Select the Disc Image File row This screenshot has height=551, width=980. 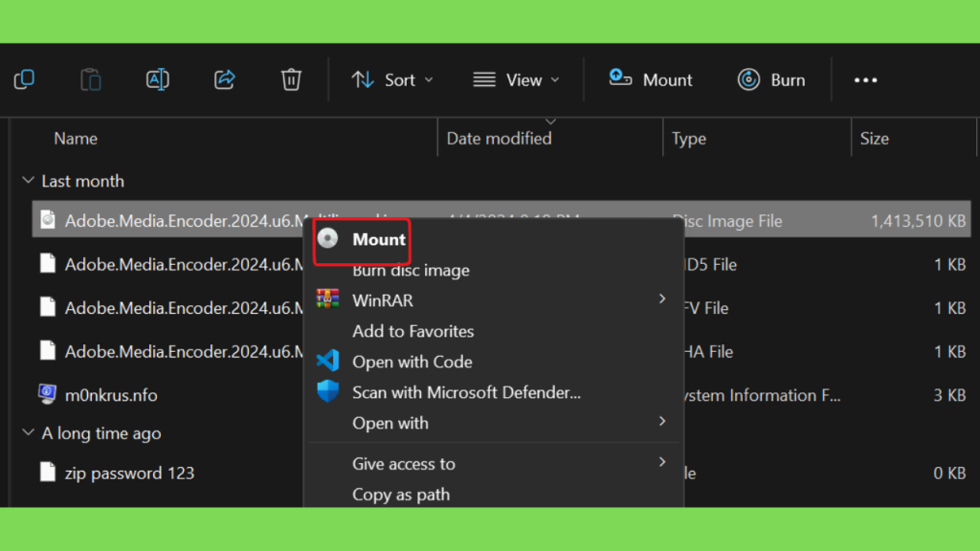(x=501, y=219)
